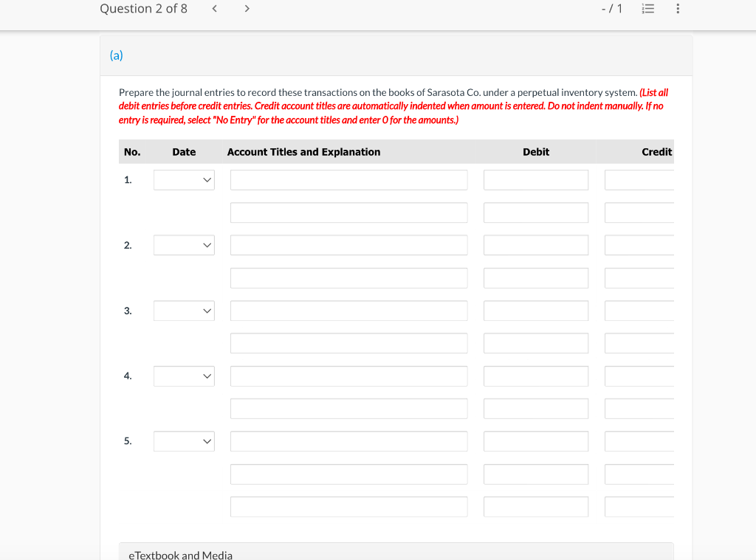Click the Date column header
Image resolution: width=756 pixels, height=560 pixels.
tap(184, 152)
